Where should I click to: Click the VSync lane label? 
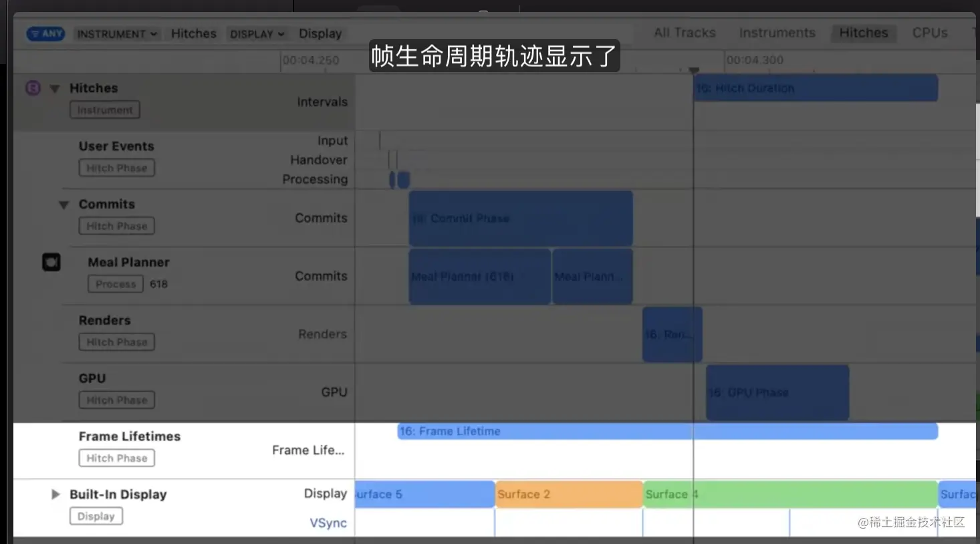pyautogui.click(x=328, y=523)
